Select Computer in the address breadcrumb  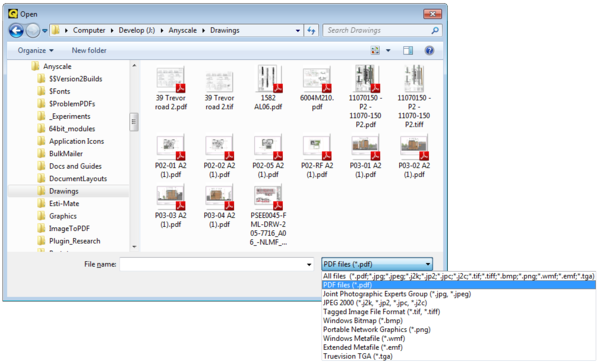point(89,30)
